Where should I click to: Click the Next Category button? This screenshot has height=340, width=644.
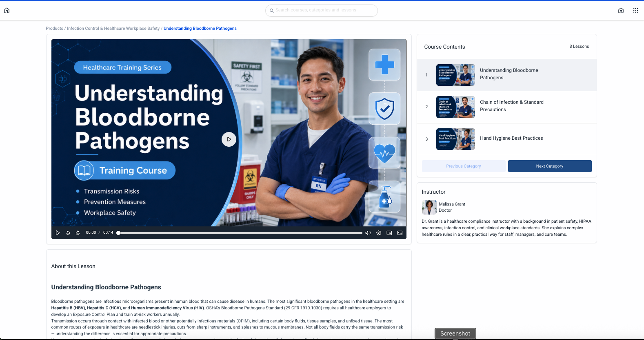[550, 166]
